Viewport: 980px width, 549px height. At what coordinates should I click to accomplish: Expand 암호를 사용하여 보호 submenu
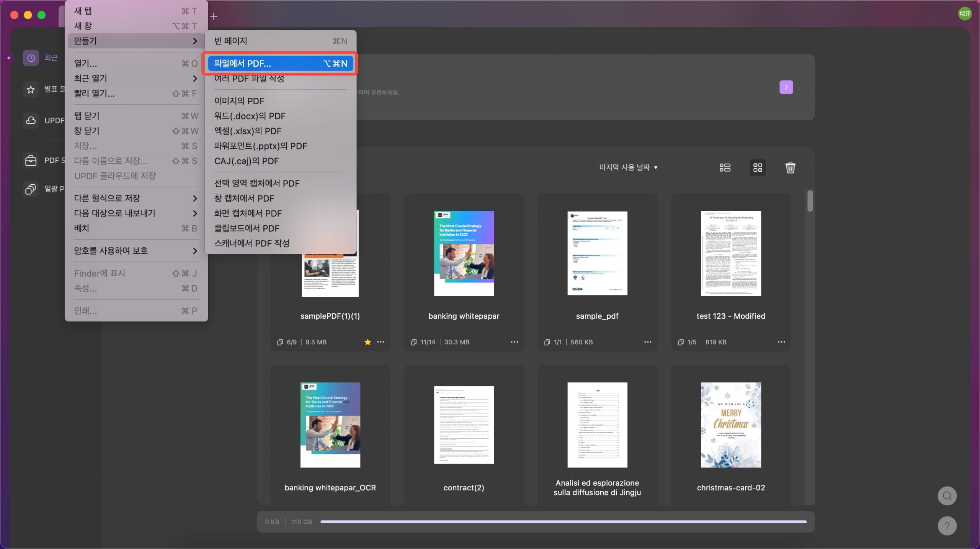[136, 251]
